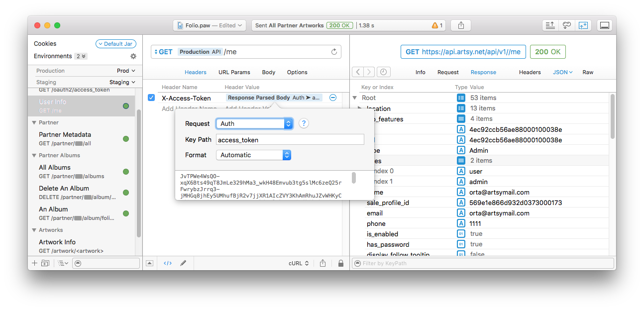Collapse the Root tree node
This screenshot has height=310, width=644.
click(355, 98)
